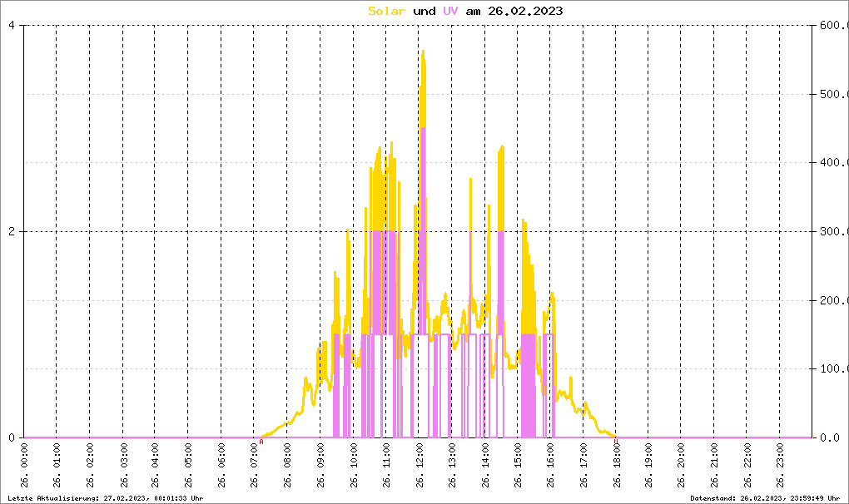This screenshot has width=849, height=504.
Task: Click the right axis value 500.0
Action: (831, 94)
